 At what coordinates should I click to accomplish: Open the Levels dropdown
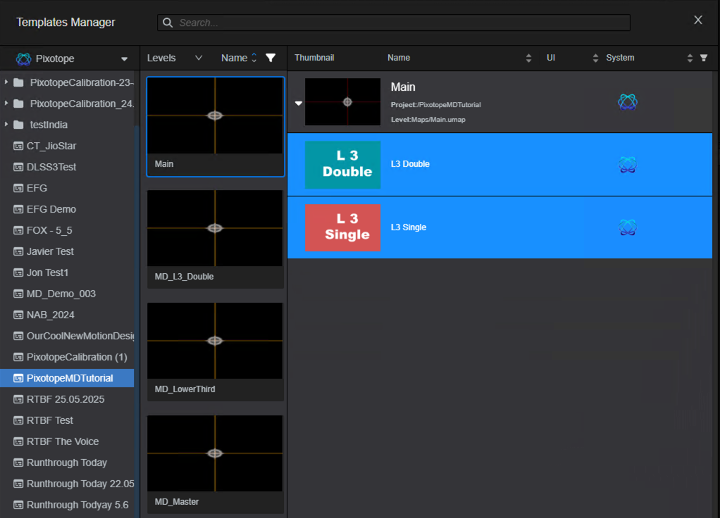point(198,58)
